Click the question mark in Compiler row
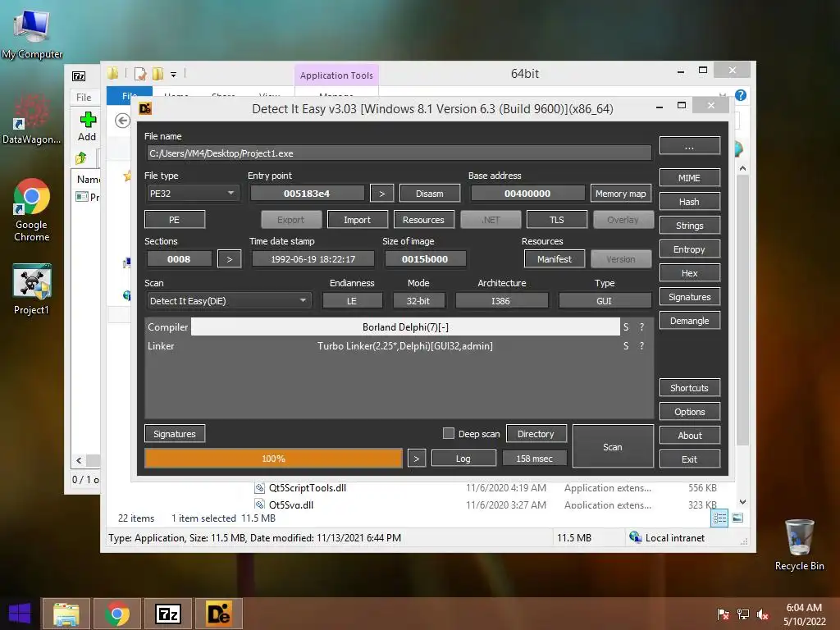Screen dimensions: 840x630 tap(641, 326)
